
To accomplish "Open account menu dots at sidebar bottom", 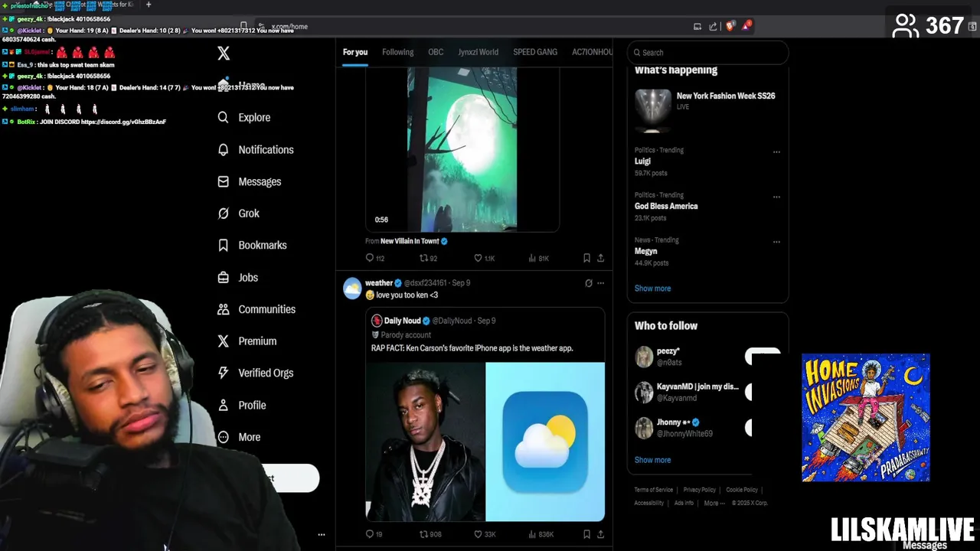I will (322, 535).
